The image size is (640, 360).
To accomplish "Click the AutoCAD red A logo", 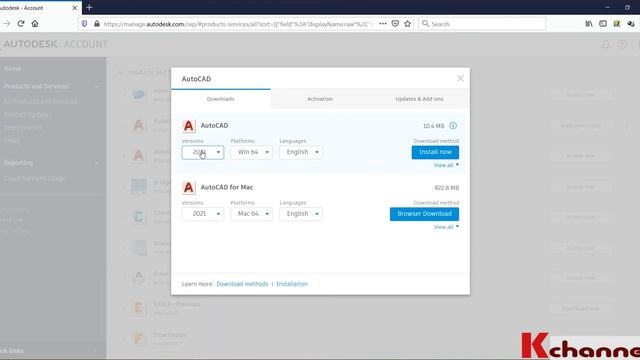I will tap(189, 126).
